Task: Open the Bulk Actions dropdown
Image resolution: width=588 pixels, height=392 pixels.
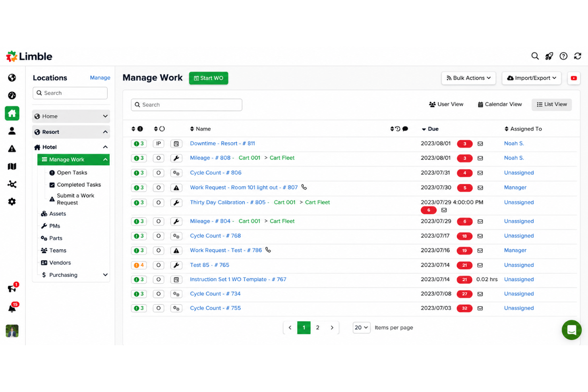Action: (x=468, y=78)
